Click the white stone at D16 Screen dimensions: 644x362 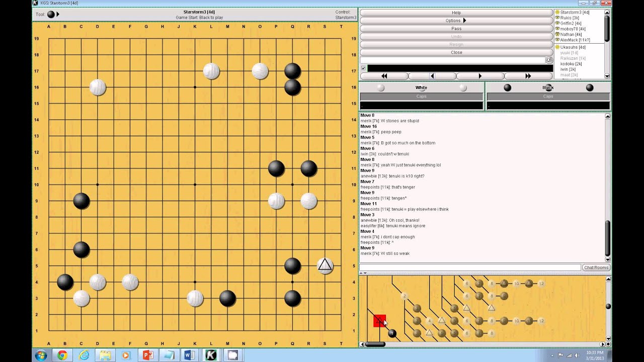98,87
